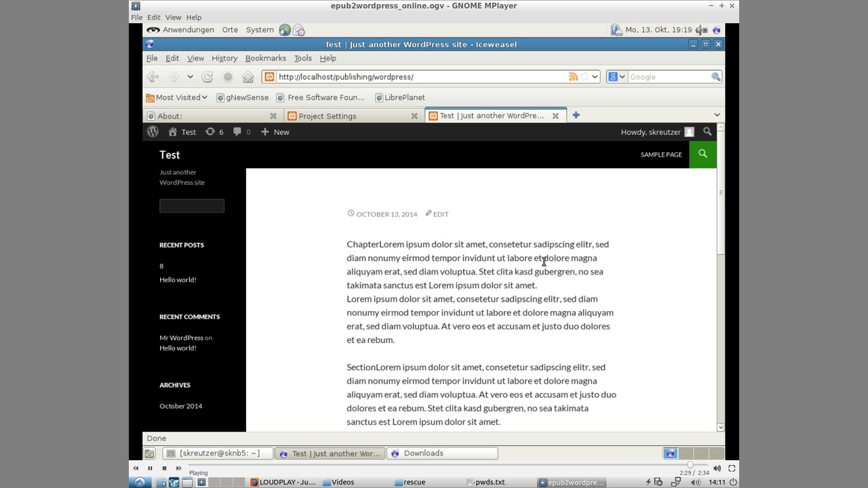This screenshot has height=488, width=868.
Task: Toggle fullscreen in GNOME MPlayer
Action: (732, 468)
